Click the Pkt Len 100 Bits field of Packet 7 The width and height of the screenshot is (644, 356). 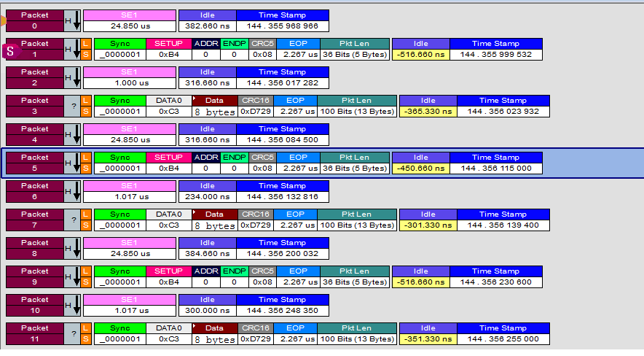pyautogui.click(x=357, y=220)
